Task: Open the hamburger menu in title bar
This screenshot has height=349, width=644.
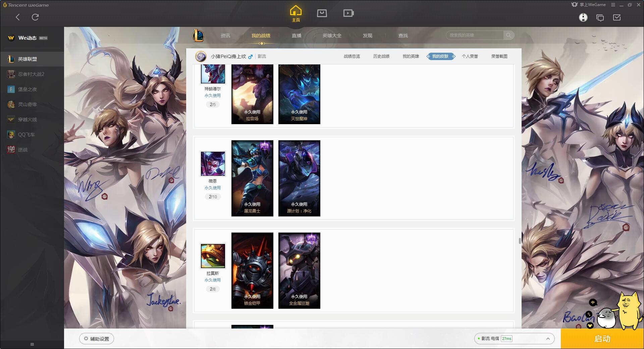Action: (613, 5)
